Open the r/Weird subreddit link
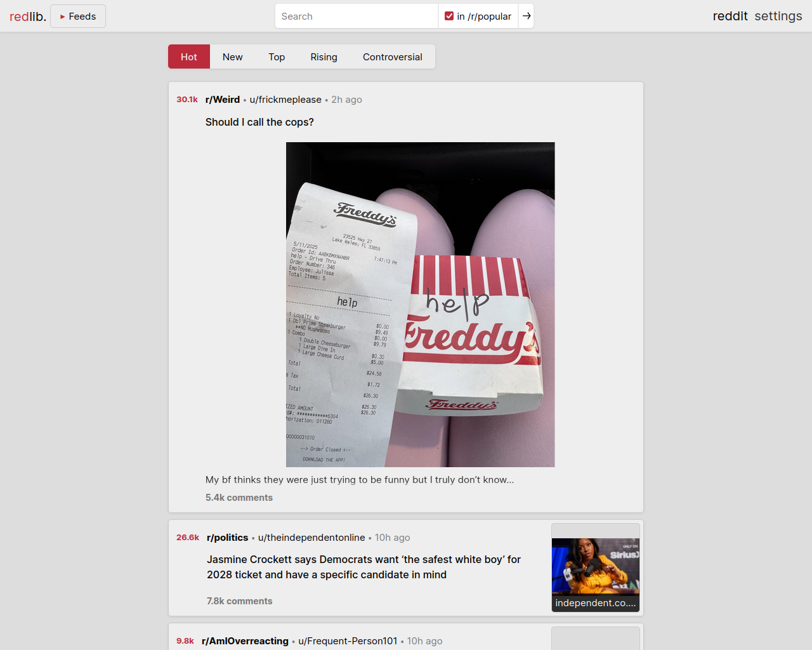This screenshot has height=650, width=812. [x=223, y=100]
